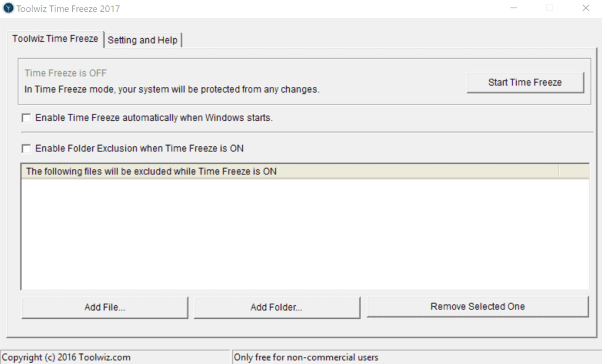Image resolution: width=602 pixels, height=364 pixels.
Task: Enable Time Freeze automatically at Windows start
Action: pos(26,118)
